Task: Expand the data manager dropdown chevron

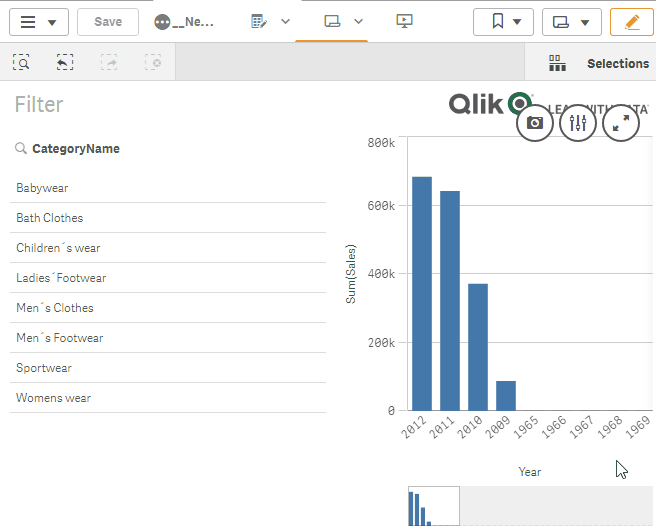Action: [285, 21]
